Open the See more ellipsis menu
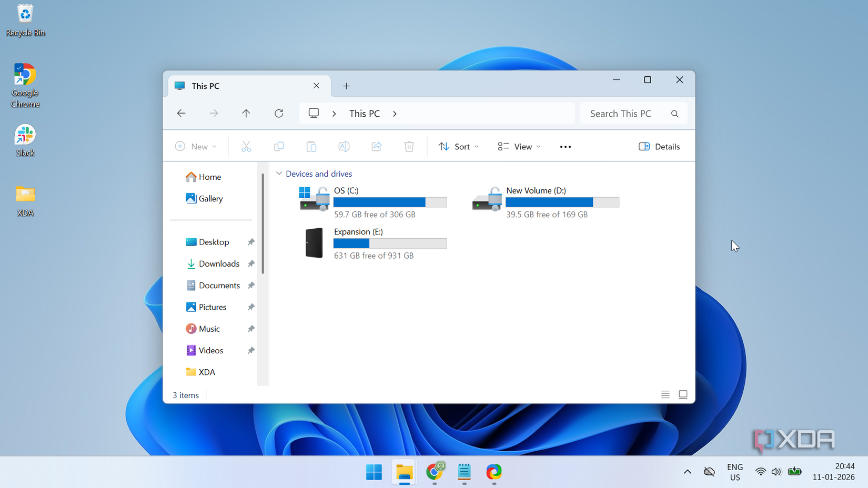 tap(566, 147)
